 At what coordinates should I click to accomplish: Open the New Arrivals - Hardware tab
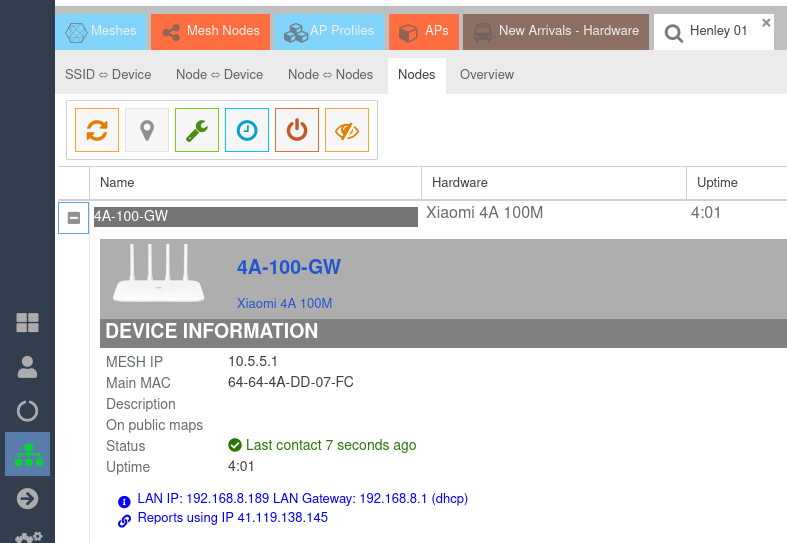[556, 31]
